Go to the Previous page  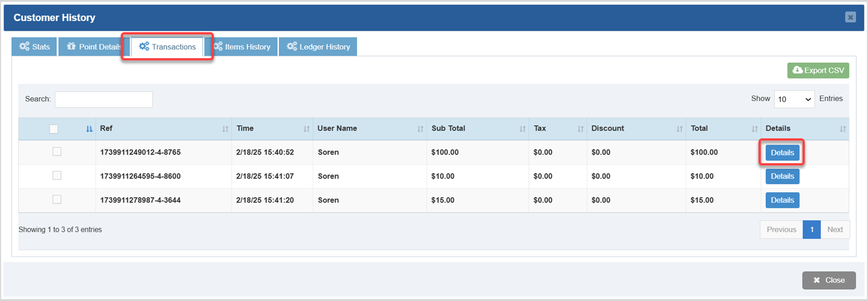(x=782, y=229)
